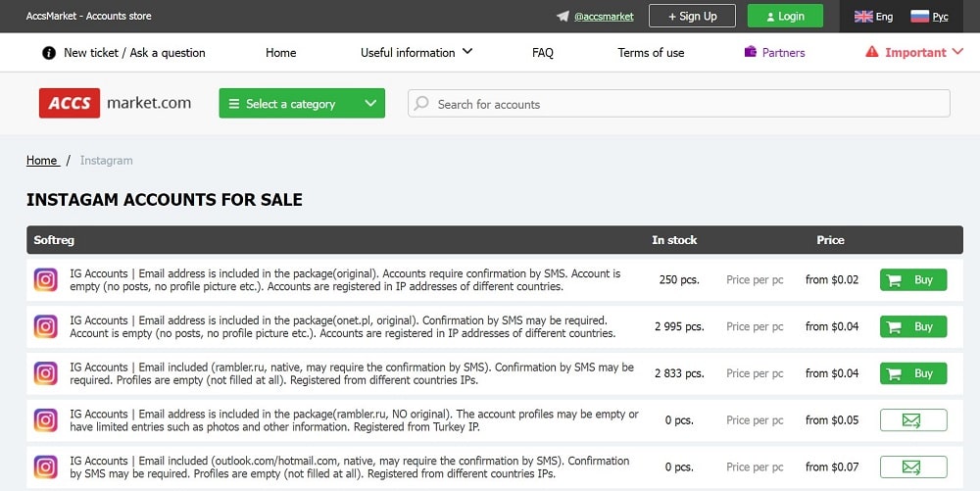Click the red warning triangle icon
The image size is (980, 491).
871,52
